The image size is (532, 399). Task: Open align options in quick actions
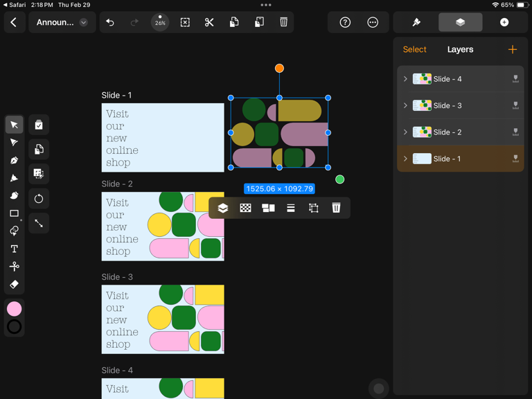[x=291, y=208]
